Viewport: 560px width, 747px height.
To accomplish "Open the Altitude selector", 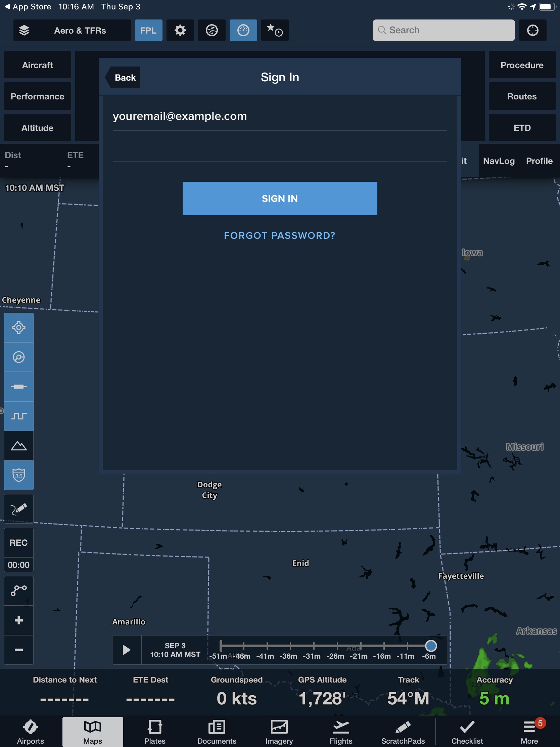I will pos(38,128).
